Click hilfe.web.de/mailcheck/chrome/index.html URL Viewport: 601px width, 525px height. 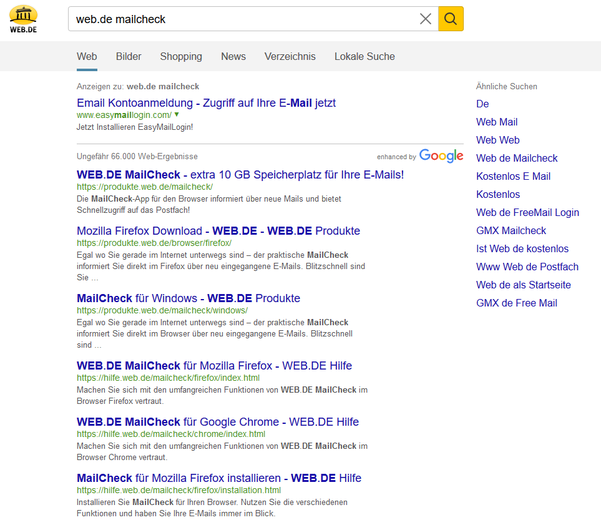pyautogui.click(x=171, y=434)
